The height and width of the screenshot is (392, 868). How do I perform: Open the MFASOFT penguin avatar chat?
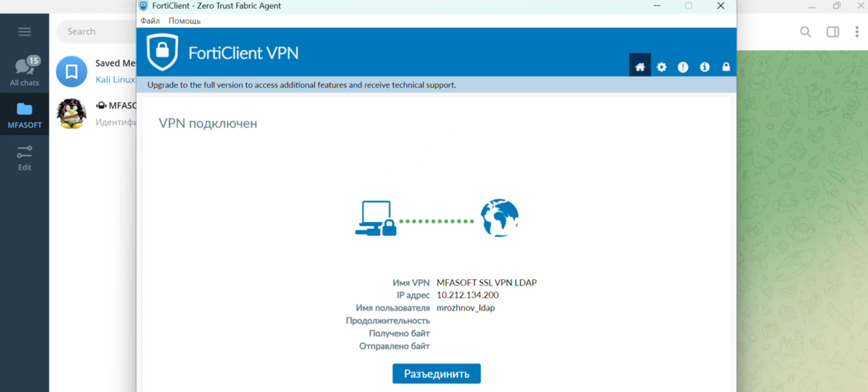(x=71, y=114)
